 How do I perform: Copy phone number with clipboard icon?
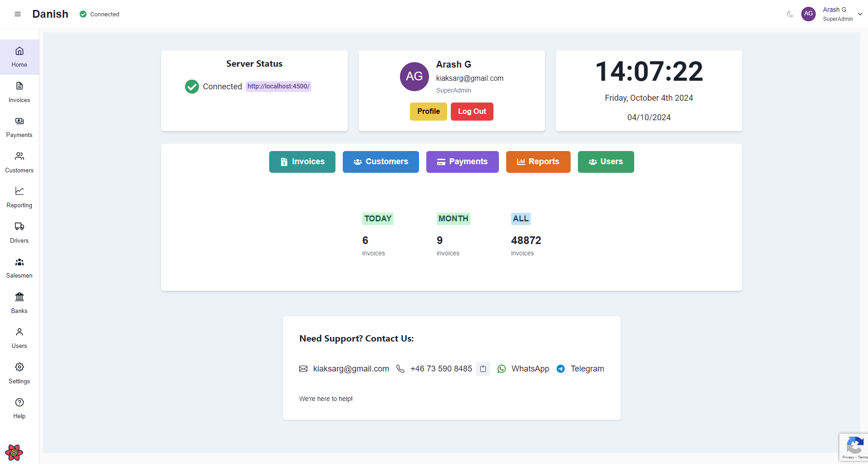(x=483, y=369)
